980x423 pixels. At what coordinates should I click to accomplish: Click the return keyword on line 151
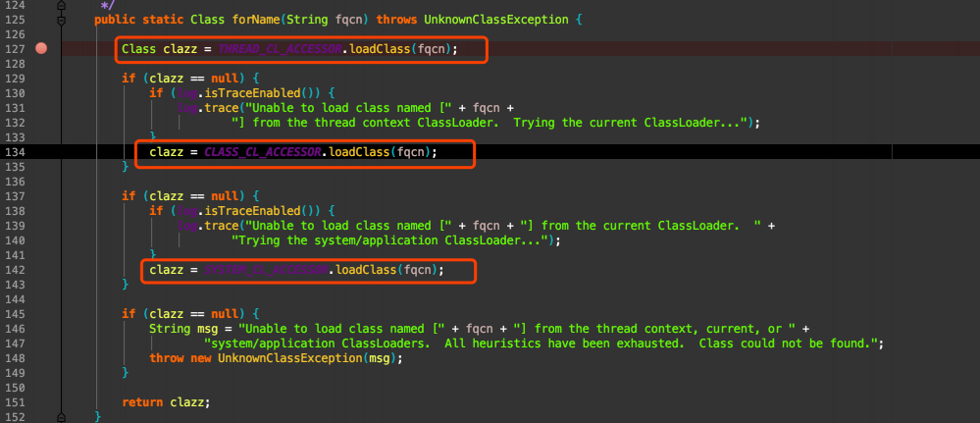(x=142, y=402)
